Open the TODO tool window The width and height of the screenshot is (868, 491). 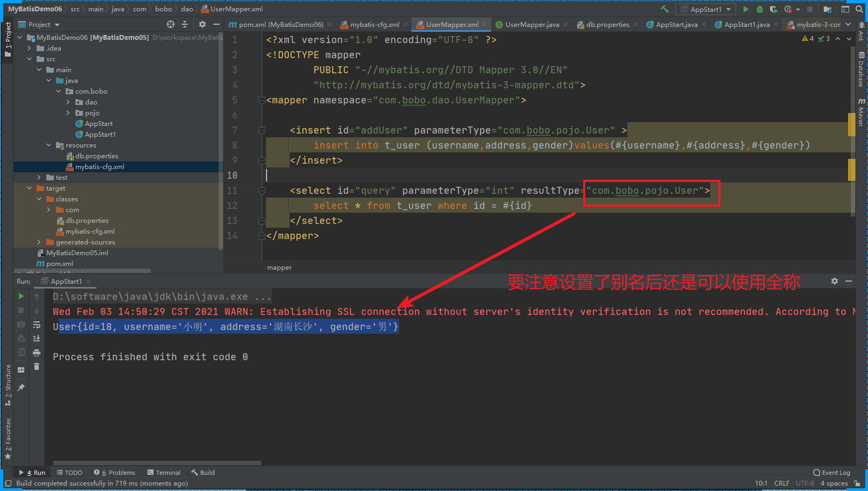pos(69,473)
